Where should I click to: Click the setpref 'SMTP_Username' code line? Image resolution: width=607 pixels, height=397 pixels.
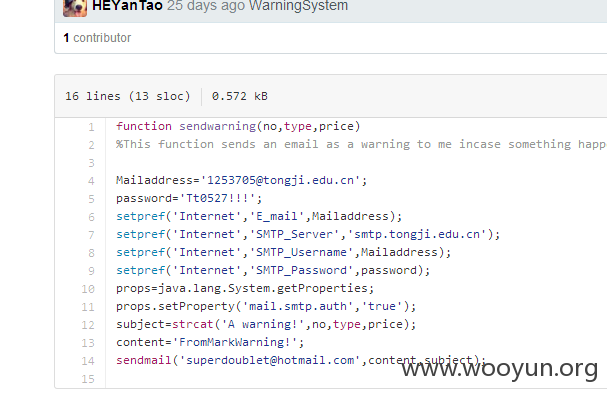click(284, 252)
